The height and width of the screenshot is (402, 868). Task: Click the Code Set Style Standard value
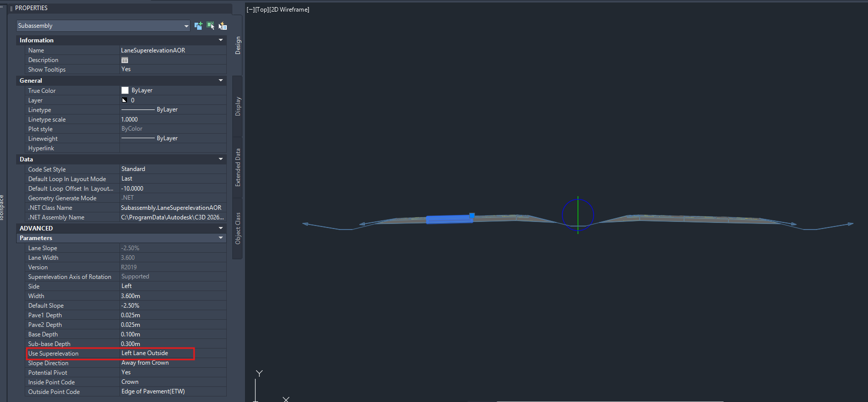[x=173, y=169]
